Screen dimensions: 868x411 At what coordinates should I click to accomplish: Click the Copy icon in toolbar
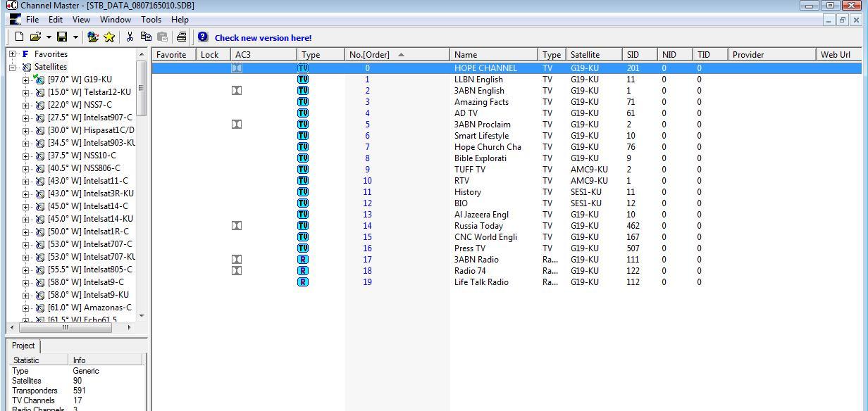coord(146,37)
